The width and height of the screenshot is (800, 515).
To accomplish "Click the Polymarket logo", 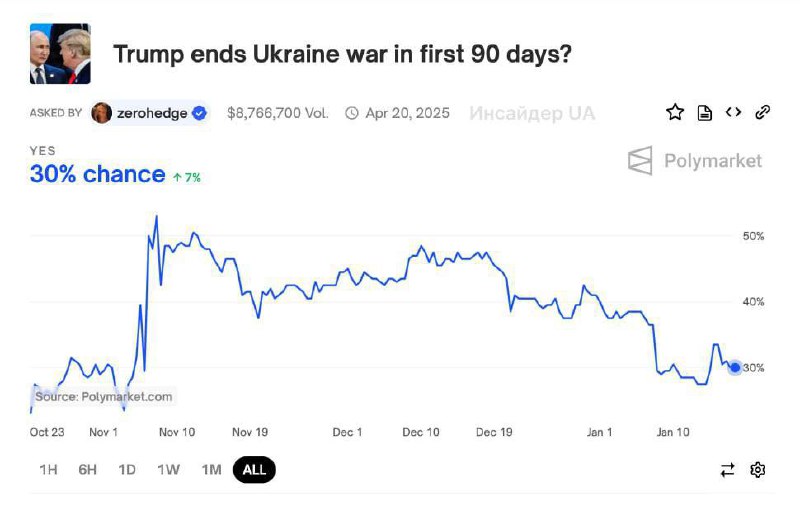I will coord(694,160).
